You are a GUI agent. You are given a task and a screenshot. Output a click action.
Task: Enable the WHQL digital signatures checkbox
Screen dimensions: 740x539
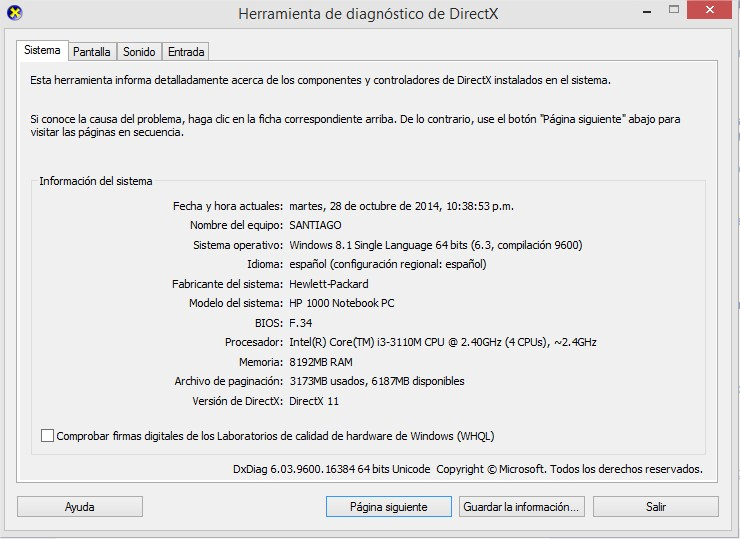[47, 436]
